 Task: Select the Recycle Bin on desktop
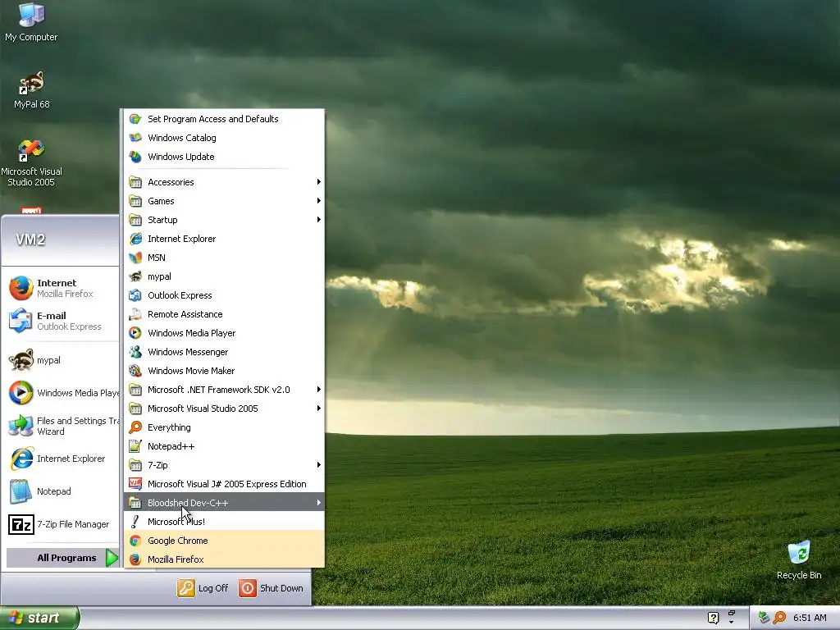pos(799,559)
